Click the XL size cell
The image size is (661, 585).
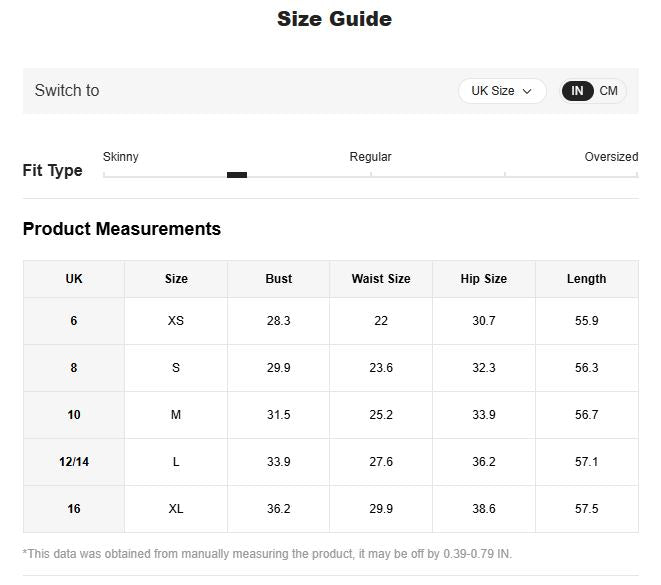176,509
